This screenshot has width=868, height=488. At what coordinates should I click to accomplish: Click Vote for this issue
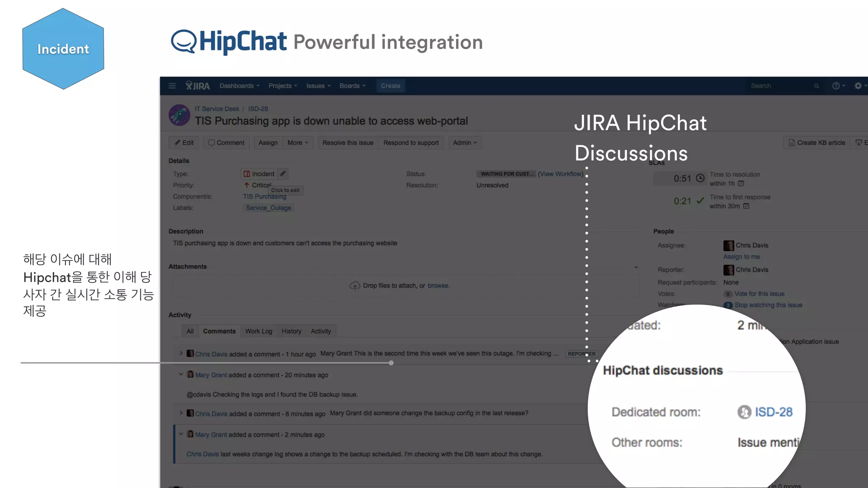[x=759, y=294]
